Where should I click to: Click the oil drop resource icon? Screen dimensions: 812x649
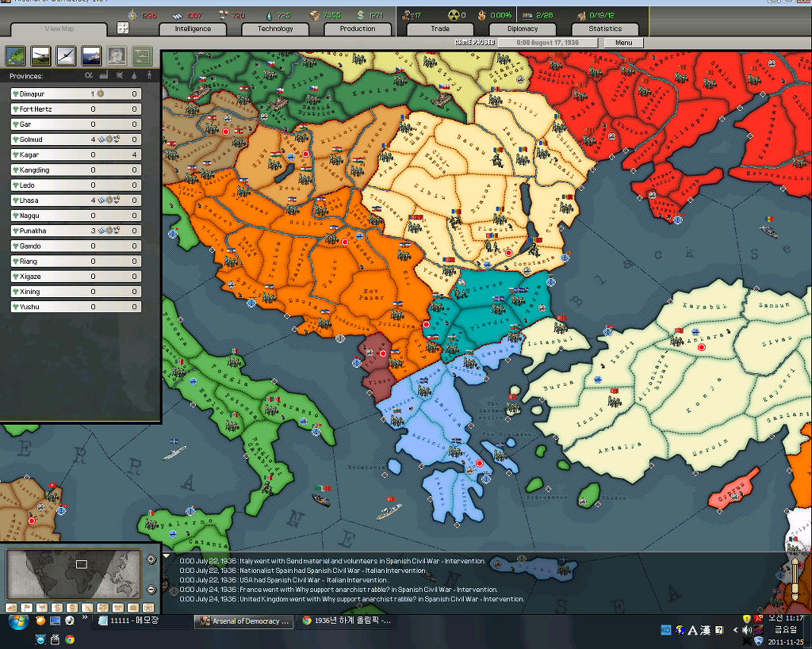click(269, 15)
